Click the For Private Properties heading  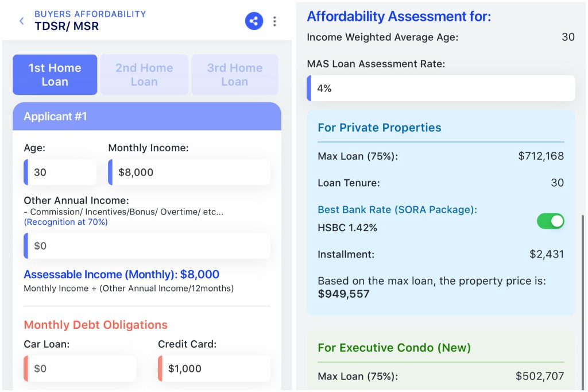tap(380, 128)
